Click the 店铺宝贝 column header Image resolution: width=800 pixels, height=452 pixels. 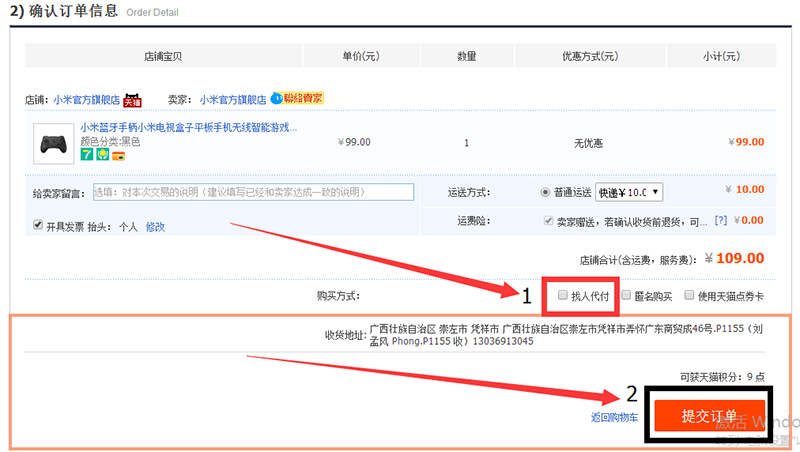pos(163,56)
